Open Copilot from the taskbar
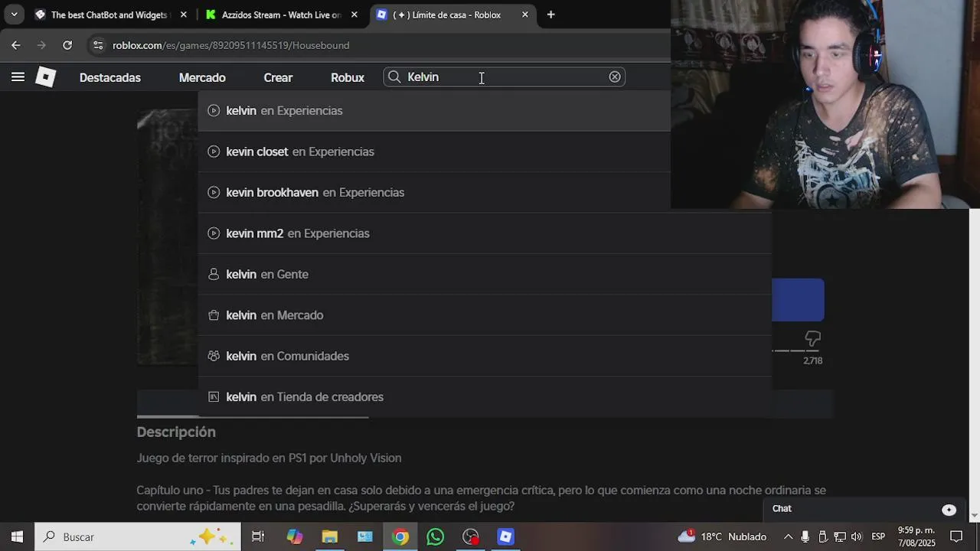Image resolution: width=980 pixels, height=551 pixels. [x=295, y=536]
